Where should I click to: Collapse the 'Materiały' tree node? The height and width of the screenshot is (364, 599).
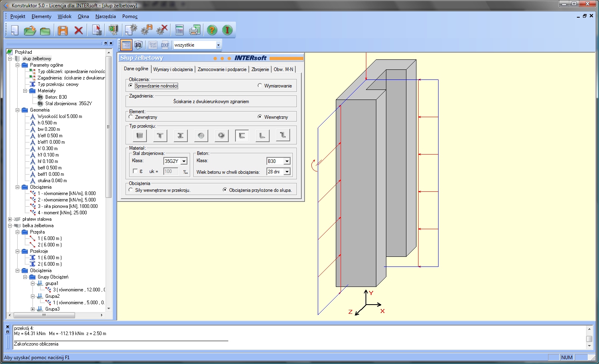(25, 91)
